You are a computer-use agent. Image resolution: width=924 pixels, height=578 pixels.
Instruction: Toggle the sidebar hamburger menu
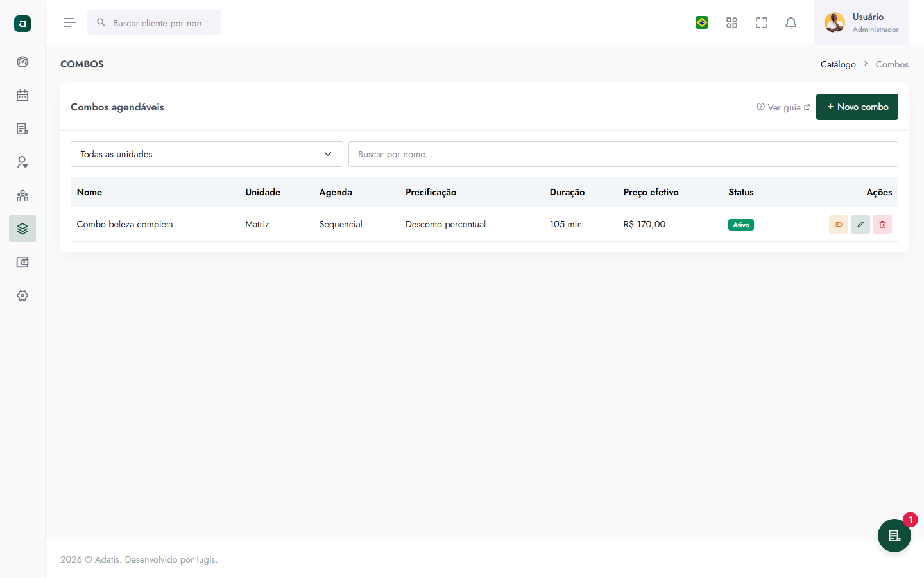tap(70, 22)
